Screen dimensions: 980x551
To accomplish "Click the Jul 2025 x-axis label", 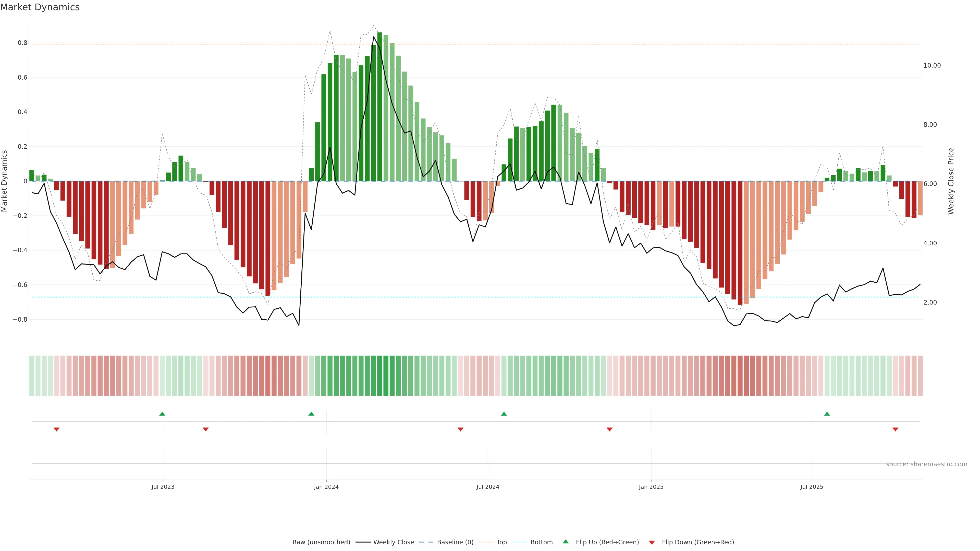I will click(x=812, y=487).
